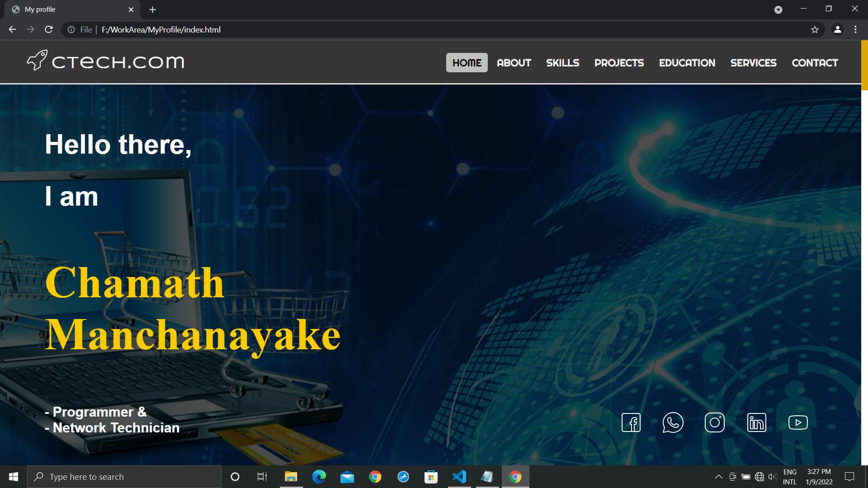The image size is (868, 488).
Task: Go to the ABOUT section
Action: [x=514, y=63]
